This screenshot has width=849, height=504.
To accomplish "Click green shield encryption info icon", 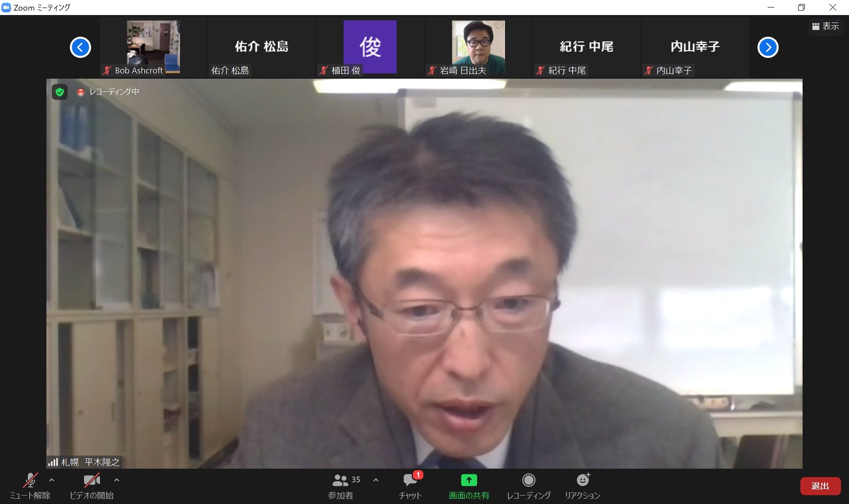I will coord(60,92).
